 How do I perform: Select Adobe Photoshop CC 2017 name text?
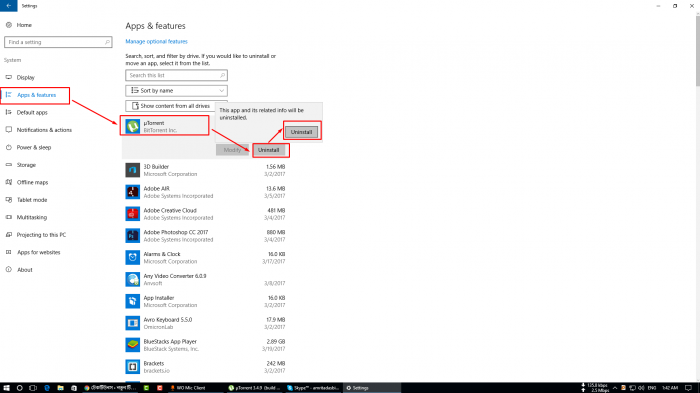click(176, 232)
